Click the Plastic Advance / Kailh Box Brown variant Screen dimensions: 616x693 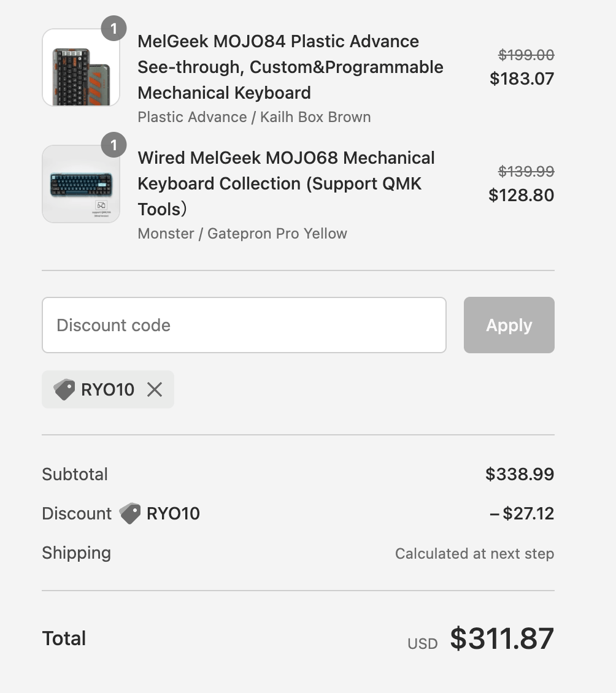pos(254,117)
